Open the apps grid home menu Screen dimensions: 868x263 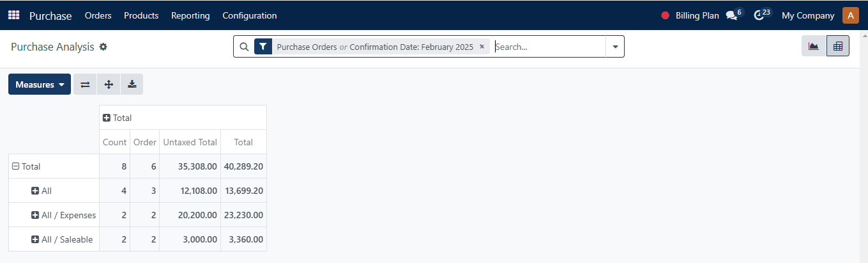tap(13, 15)
